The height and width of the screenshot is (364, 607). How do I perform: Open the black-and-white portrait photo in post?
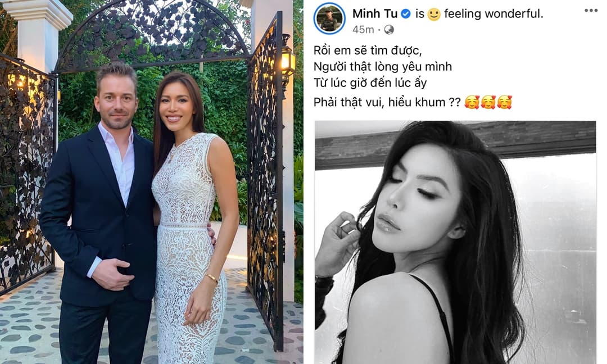click(x=455, y=242)
